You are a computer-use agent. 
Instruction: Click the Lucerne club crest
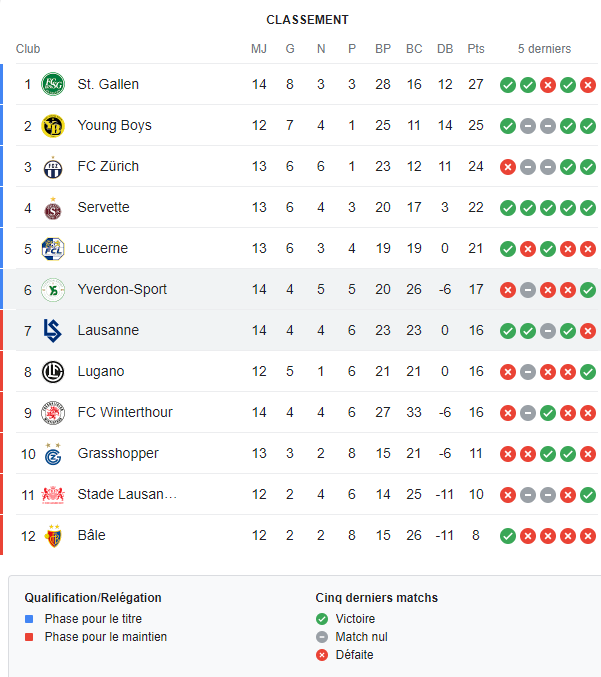coord(52,249)
